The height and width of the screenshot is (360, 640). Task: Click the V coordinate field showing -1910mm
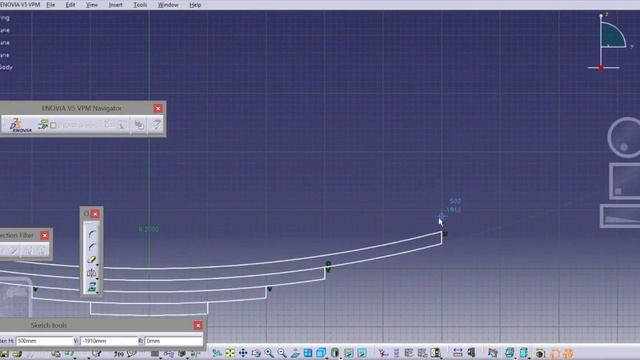pos(109,340)
